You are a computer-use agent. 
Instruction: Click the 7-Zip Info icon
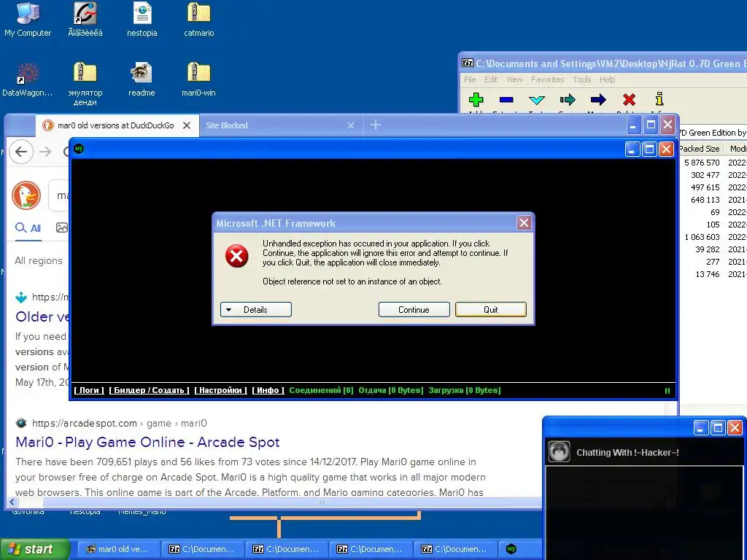click(x=659, y=99)
